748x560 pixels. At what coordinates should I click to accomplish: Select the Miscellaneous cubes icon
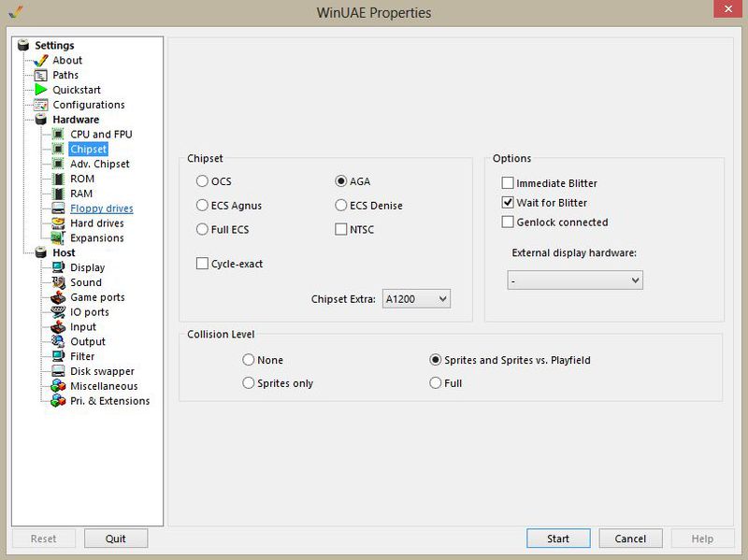point(58,386)
